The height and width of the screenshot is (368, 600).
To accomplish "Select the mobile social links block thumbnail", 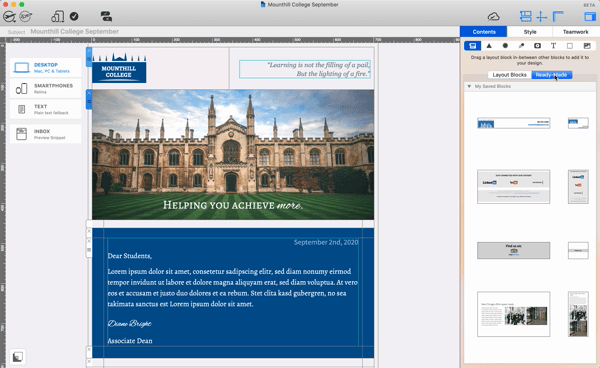I will point(578,187).
